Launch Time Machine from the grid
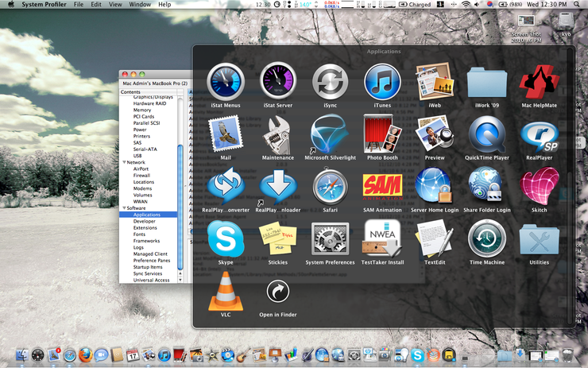 coord(486,238)
